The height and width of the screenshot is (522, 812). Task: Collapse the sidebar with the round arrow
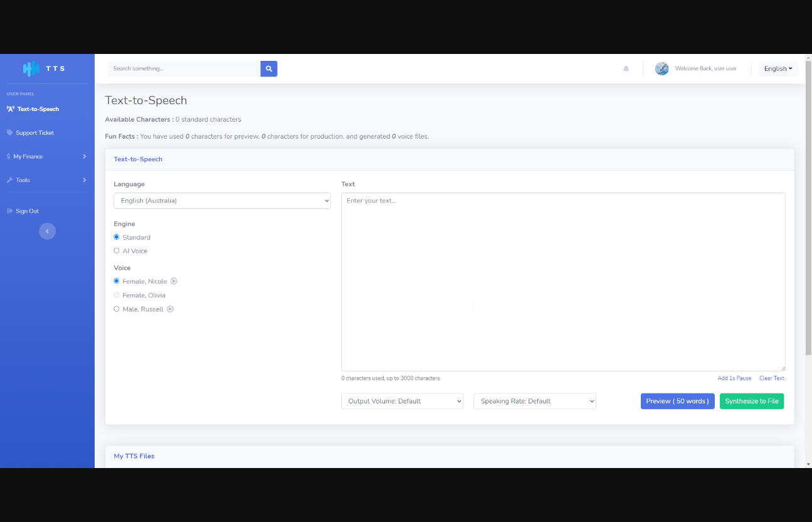pos(47,232)
